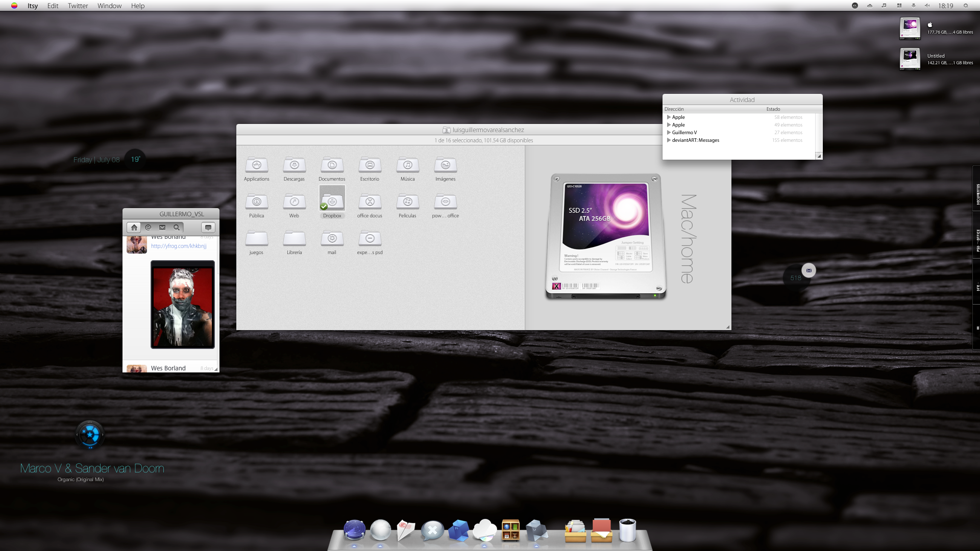Click the Actividad window scrollbar
The width and height of the screenshot is (980, 551).
819,134
